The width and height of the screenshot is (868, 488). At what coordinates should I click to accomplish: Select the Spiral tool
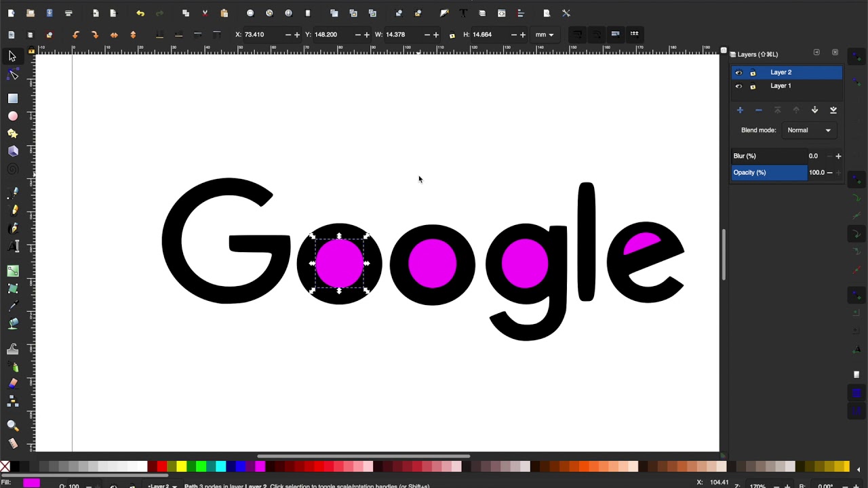click(x=12, y=169)
